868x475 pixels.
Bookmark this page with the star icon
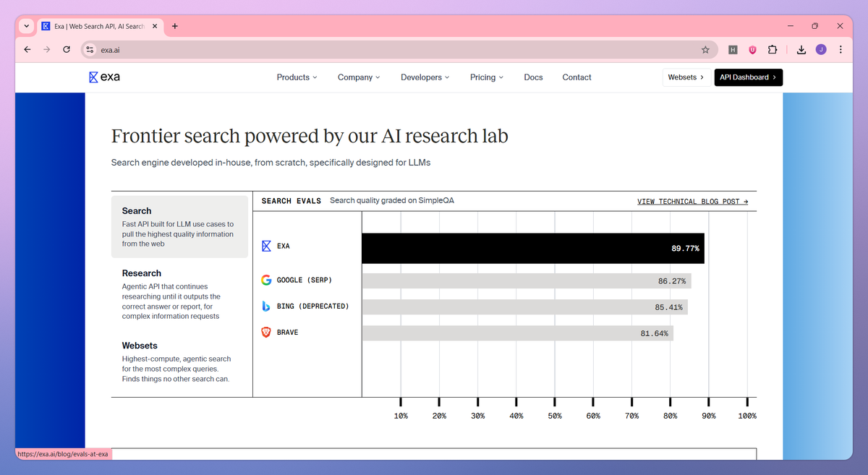tap(705, 50)
